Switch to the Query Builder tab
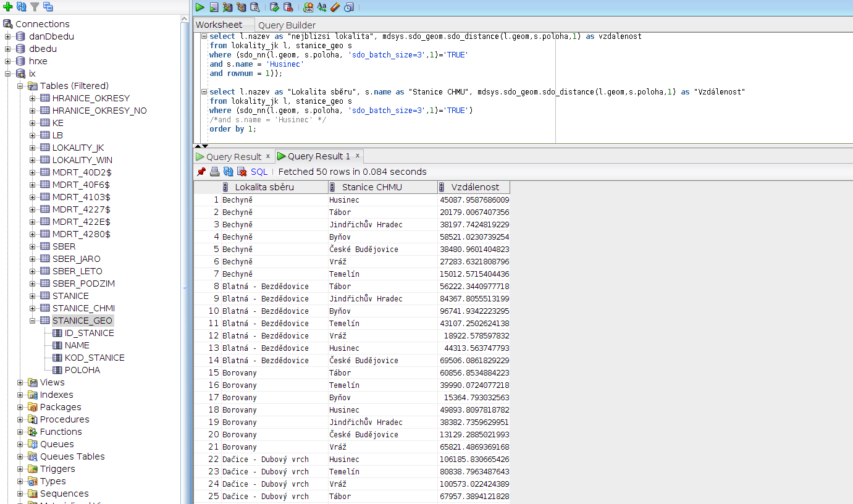Image resolution: width=853 pixels, height=504 pixels. (287, 25)
